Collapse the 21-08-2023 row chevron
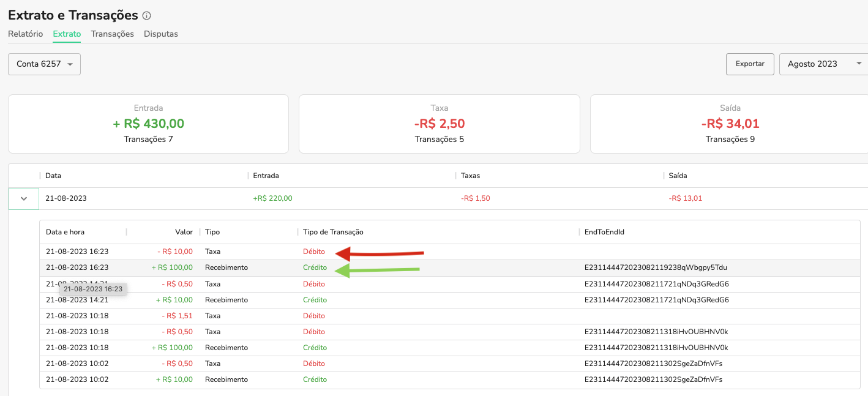This screenshot has height=396, width=868. tap(24, 198)
